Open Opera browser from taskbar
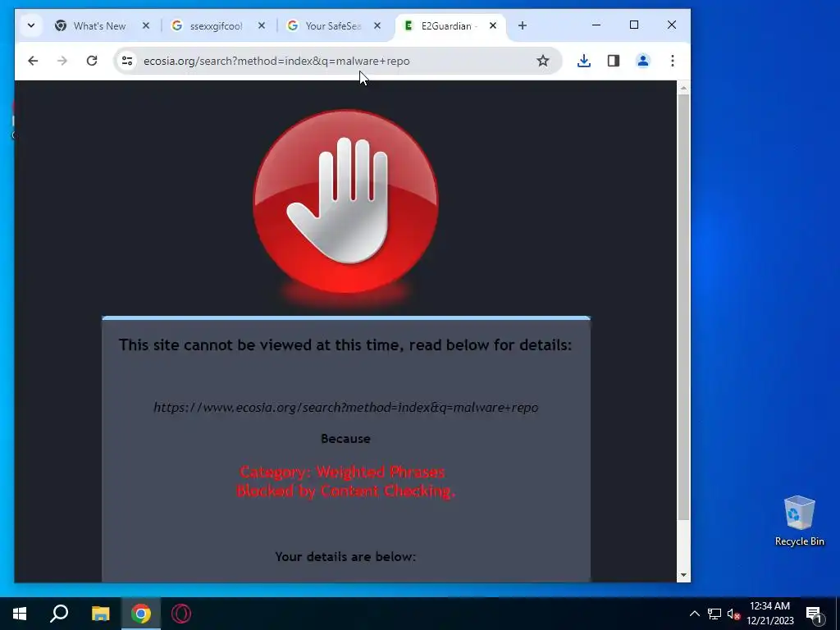 tap(181, 614)
